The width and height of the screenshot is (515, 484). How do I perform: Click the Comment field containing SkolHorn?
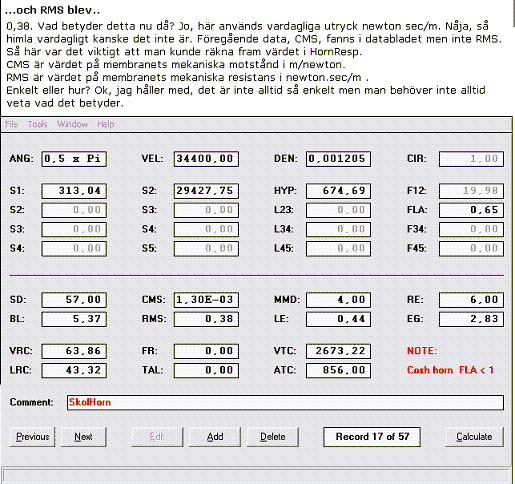(x=285, y=403)
